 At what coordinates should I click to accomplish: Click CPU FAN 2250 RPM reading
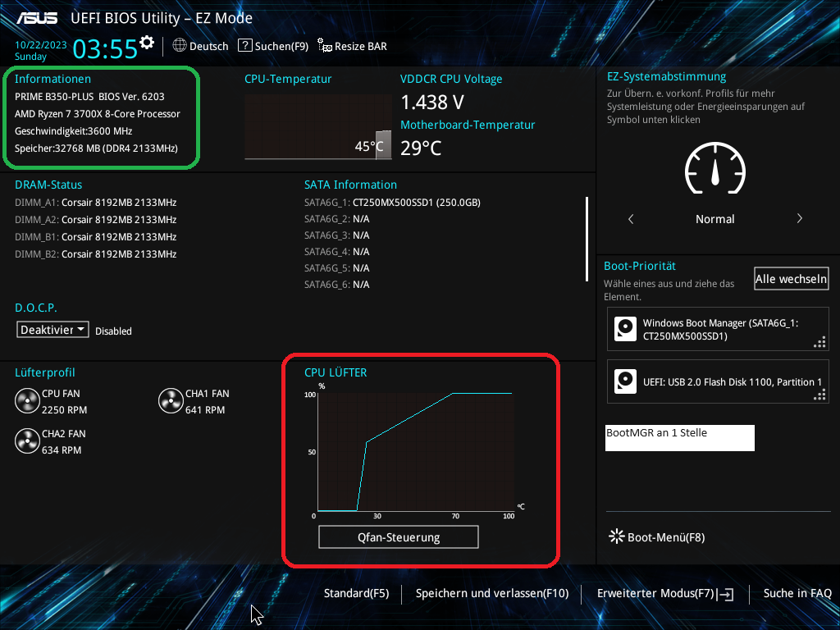[x=64, y=410]
